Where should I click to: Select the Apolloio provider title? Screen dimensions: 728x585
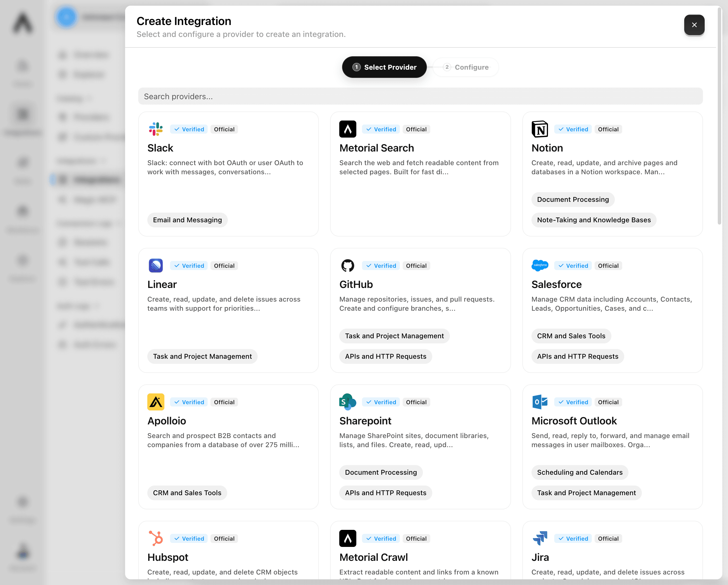point(166,421)
